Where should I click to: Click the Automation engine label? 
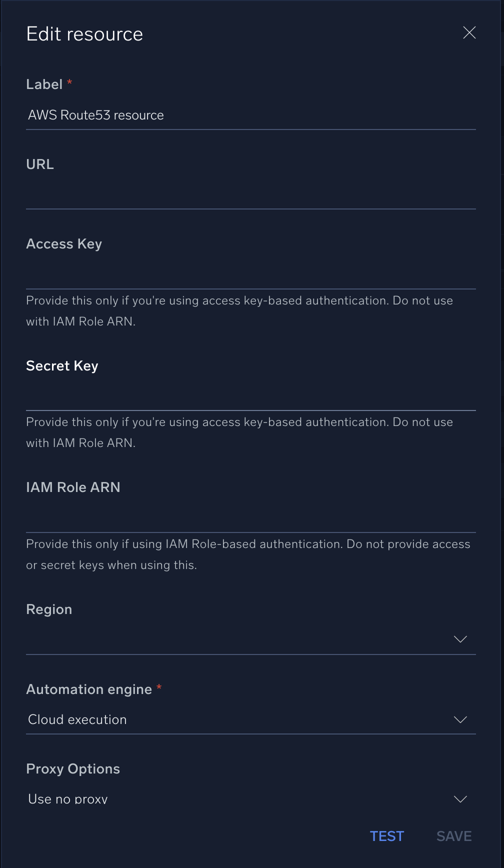pyautogui.click(x=89, y=689)
